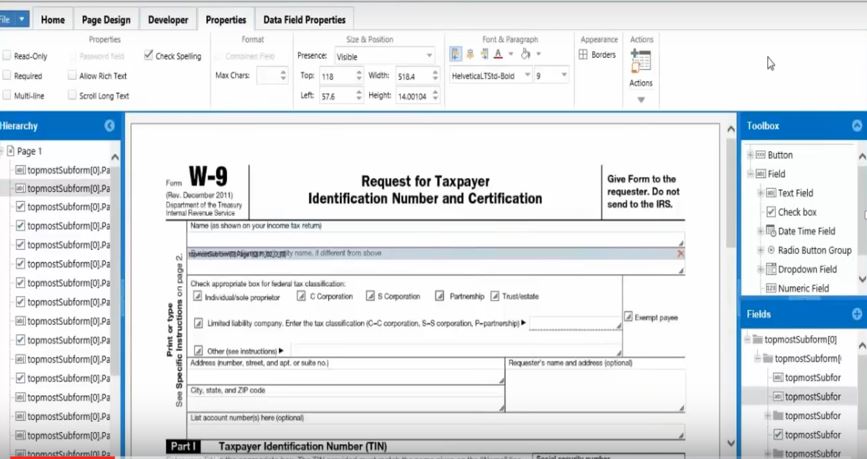This screenshot has height=459, width=867.
Task: Collapse topmostSubform[0] in Fields panel
Action: click(x=748, y=340)
